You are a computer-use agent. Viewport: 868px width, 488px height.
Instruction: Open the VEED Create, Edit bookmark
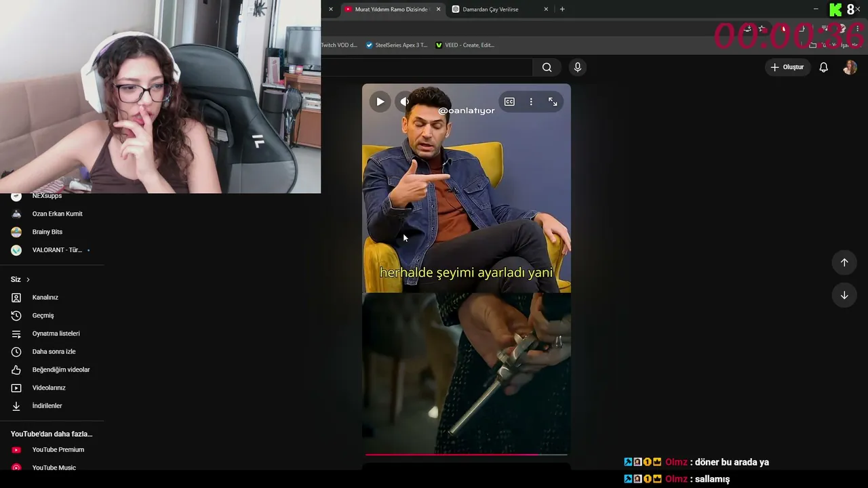click(x=465, y=45)
